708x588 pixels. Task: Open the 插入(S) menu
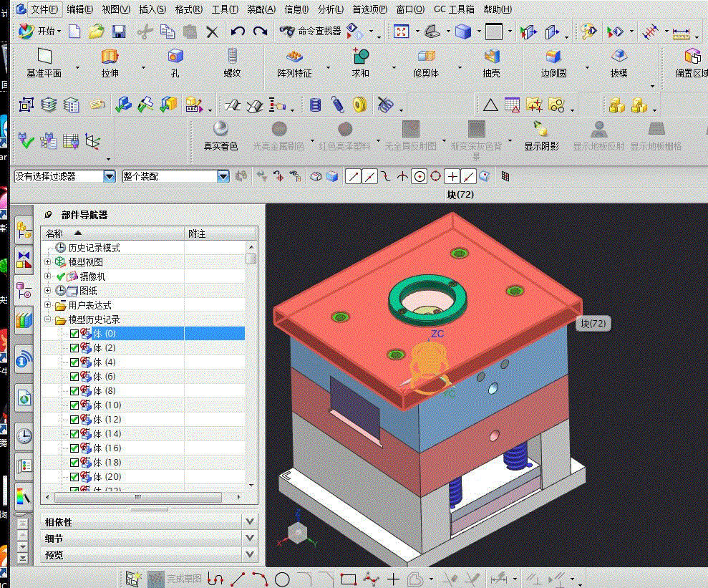(152, 9)
